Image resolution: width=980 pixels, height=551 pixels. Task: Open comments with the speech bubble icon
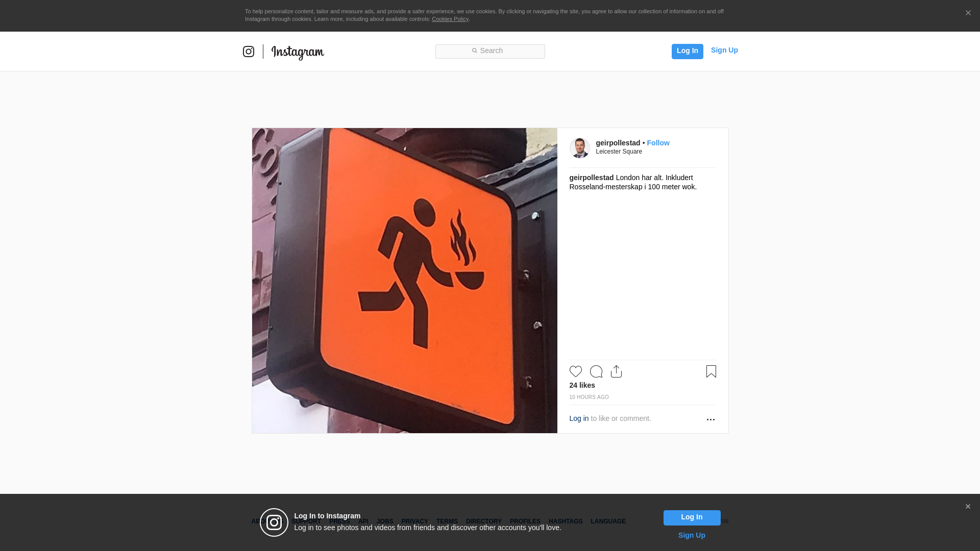tap(596, 371)
